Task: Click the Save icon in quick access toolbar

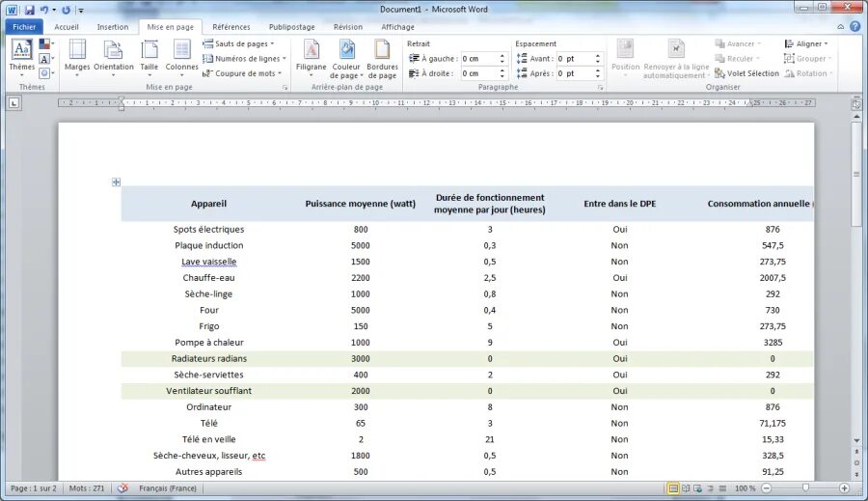Action: pos(29,10)
